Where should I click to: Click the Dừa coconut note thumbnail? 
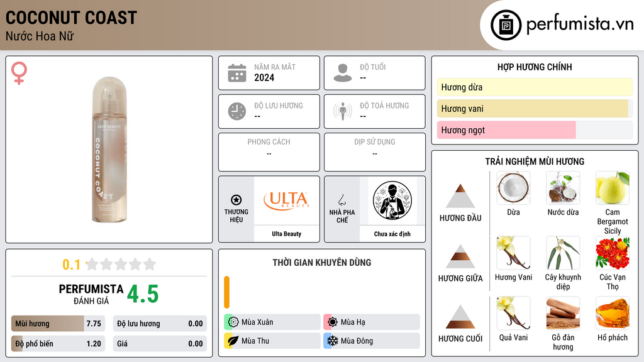(x=513, y=188)
